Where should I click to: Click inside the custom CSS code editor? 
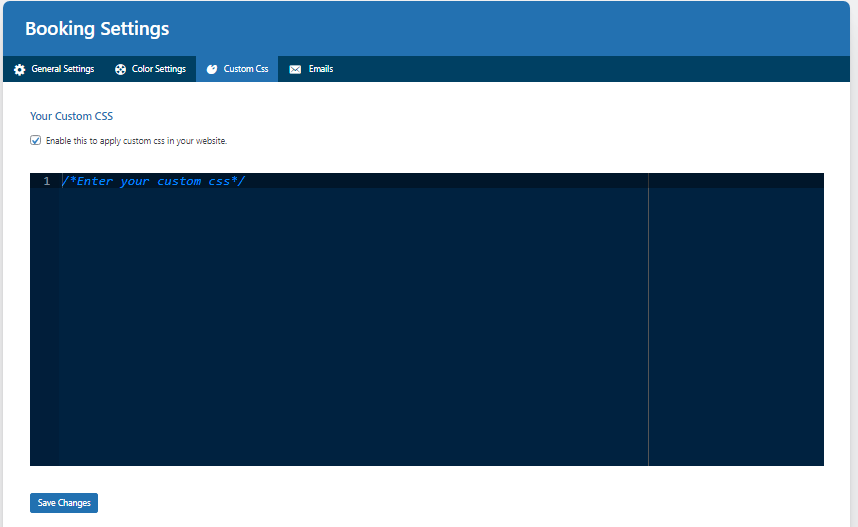427,320
